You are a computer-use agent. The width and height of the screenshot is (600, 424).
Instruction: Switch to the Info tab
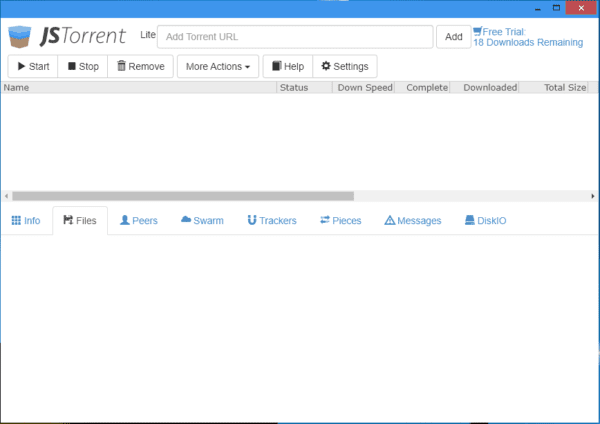point(26,221)
